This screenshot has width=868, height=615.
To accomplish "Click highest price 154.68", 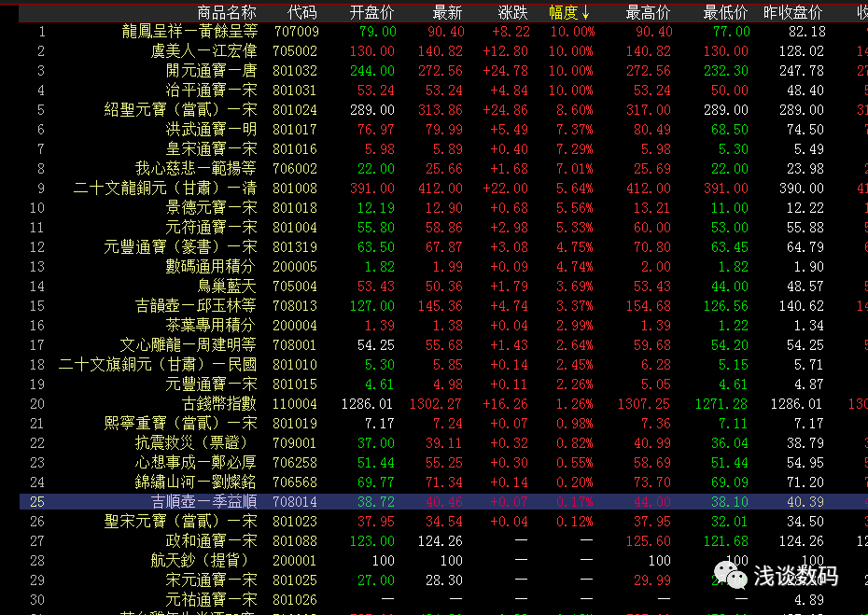I will click(x=649, y=305).
